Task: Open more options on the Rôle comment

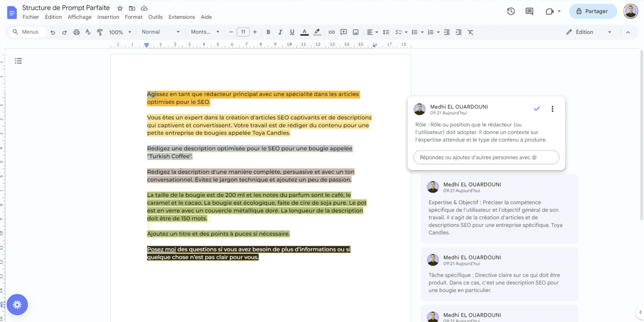Action: tap(553, 109)
